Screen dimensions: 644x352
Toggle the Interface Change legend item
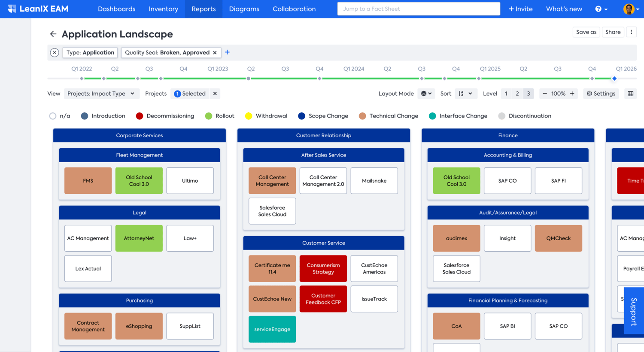coord(432,116)
